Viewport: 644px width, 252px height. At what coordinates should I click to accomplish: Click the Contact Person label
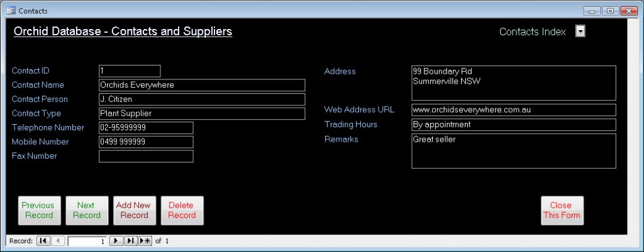point(40,100)
